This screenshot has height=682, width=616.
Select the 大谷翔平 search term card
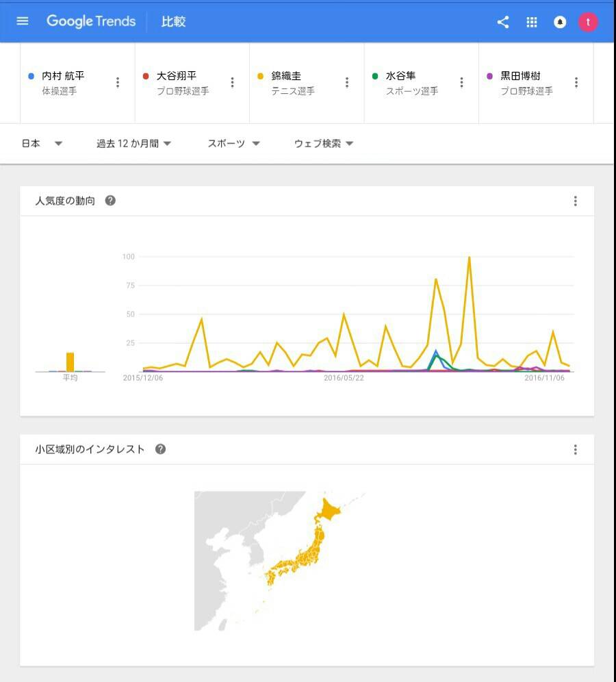coord(192,83)
